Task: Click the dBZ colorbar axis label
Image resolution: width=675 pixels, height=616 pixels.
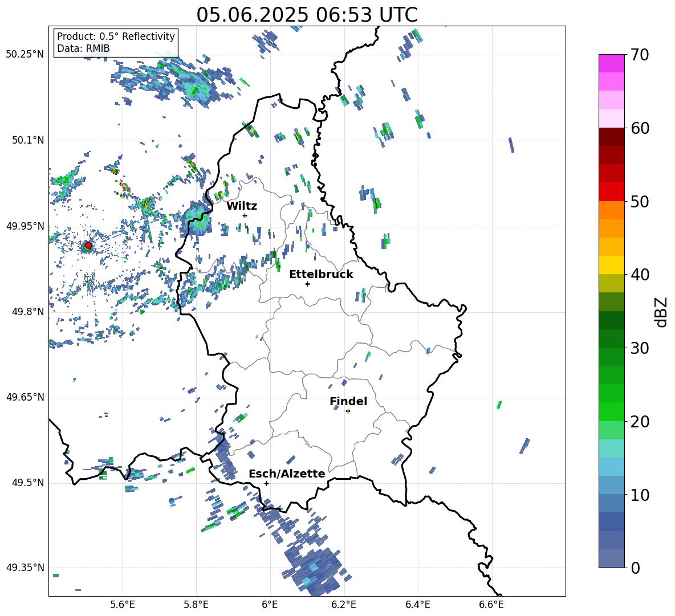Action: (661, 312)
